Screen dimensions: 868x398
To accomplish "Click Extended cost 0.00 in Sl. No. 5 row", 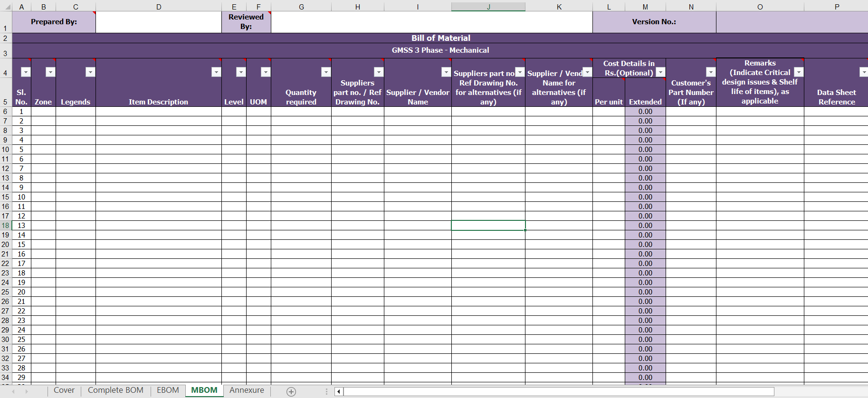I will click(x=645, y=150).
